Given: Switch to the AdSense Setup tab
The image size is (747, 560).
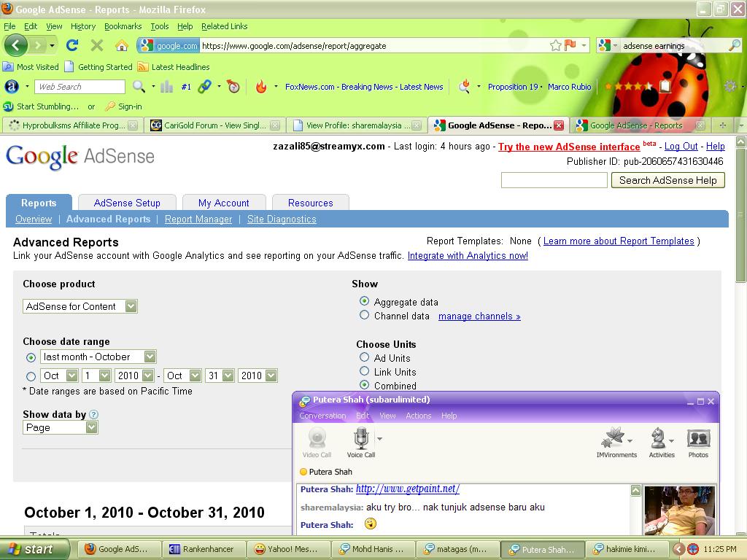Looking at the screenshot, I should click(x=127, y=203).
